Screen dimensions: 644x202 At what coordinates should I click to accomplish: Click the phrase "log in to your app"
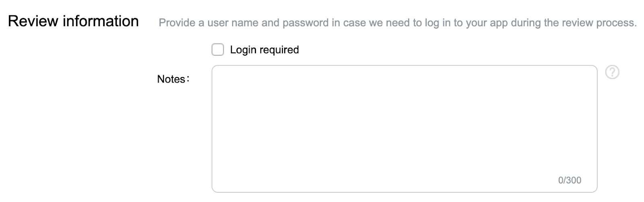tap(459, 23)
